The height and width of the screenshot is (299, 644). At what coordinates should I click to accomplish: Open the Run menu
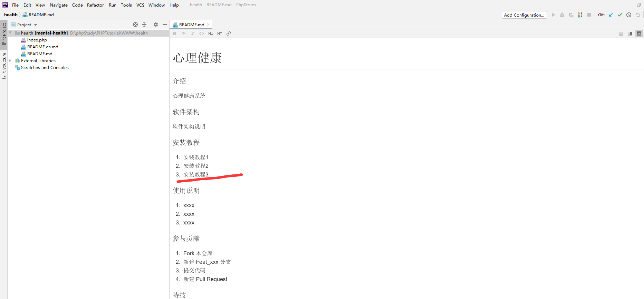113,5
